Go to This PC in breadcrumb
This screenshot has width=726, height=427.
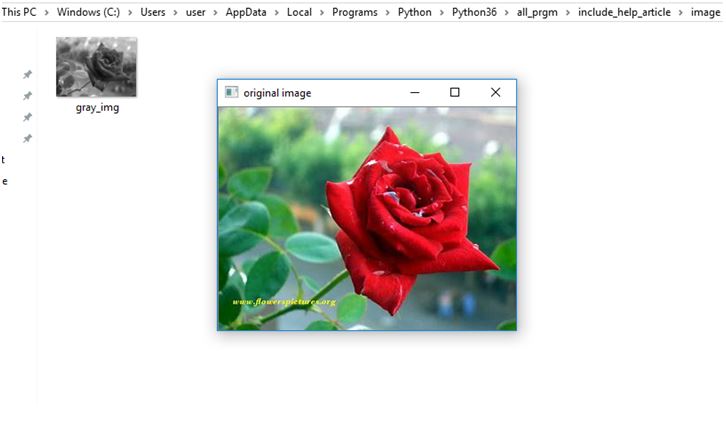[x=19, y=12]
